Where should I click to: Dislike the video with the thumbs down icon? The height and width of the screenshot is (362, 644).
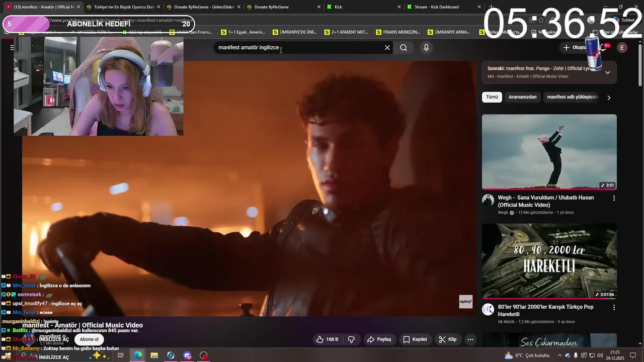coord(351,339)
